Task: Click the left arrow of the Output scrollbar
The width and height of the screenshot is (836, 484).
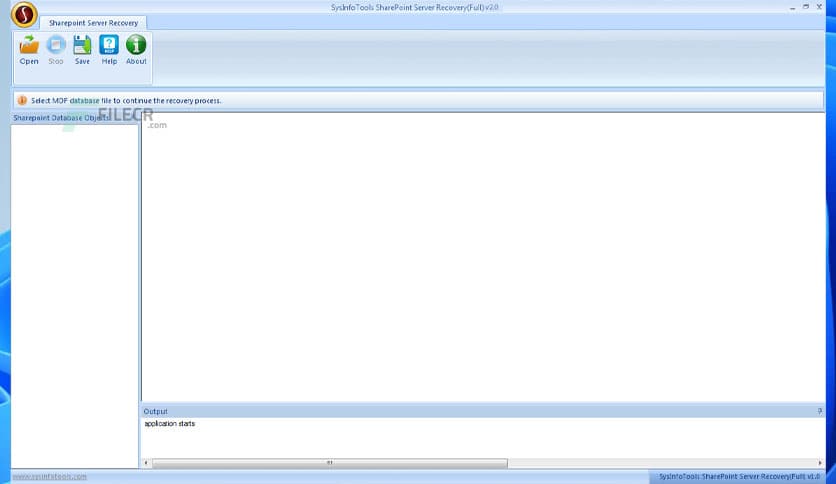Action: pyautogui.click(x=146, y=463)
